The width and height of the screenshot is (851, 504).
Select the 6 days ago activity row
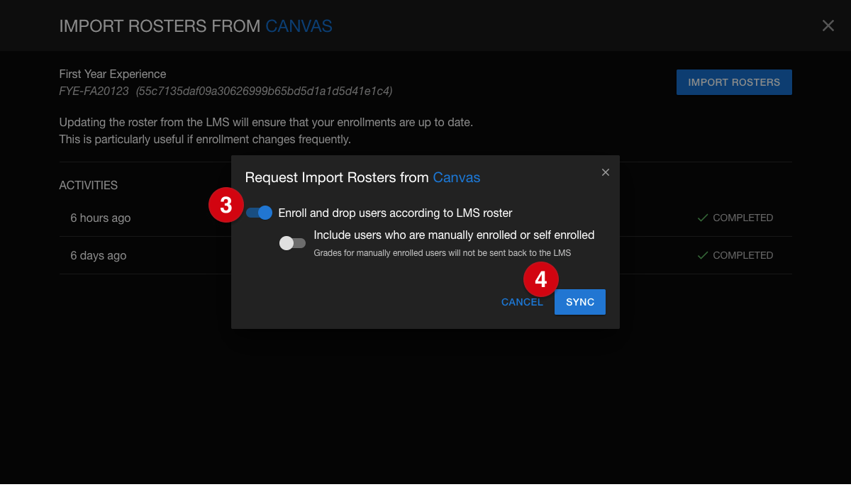[x=425, y=255]
